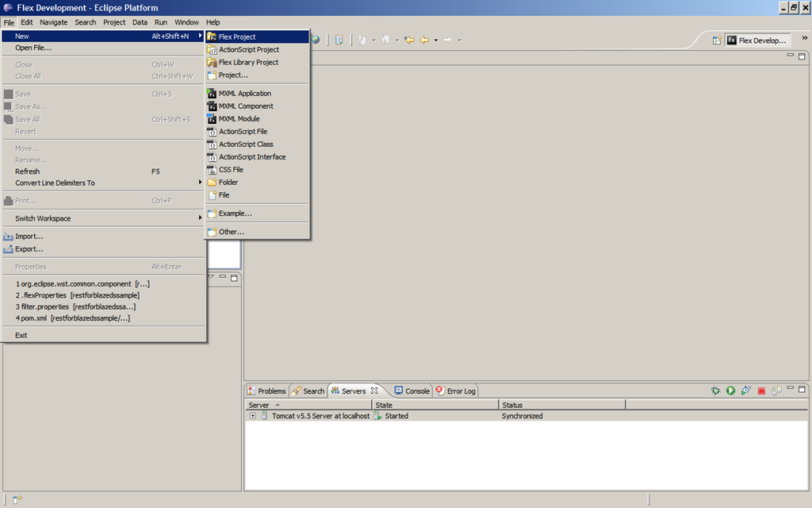Click Open File... in File menu
The image size is (812, 508).
(x=104, y=48)
